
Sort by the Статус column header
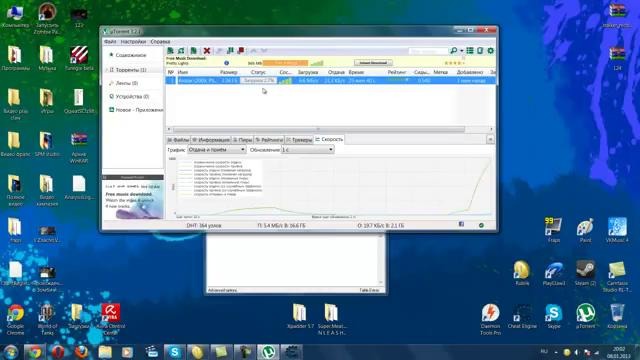(x=258, y=72)
